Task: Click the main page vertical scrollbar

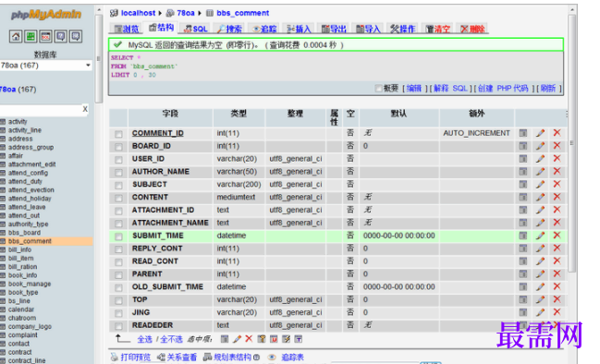Action: [572, 143]
